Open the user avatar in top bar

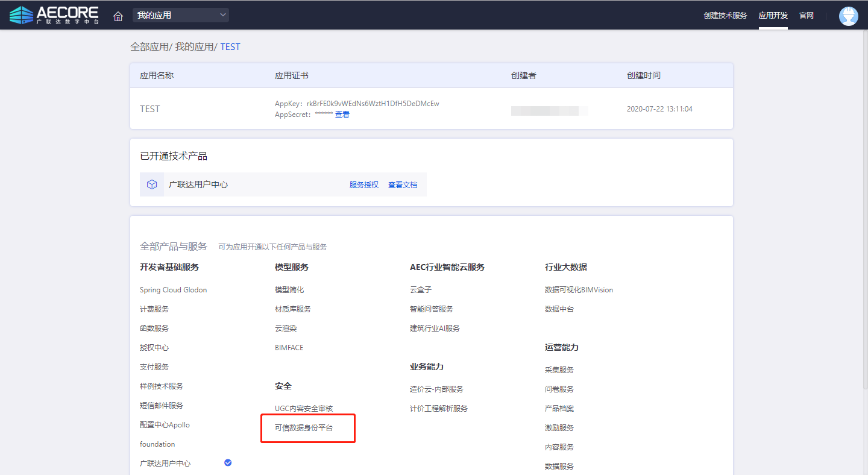pos(848,16)
